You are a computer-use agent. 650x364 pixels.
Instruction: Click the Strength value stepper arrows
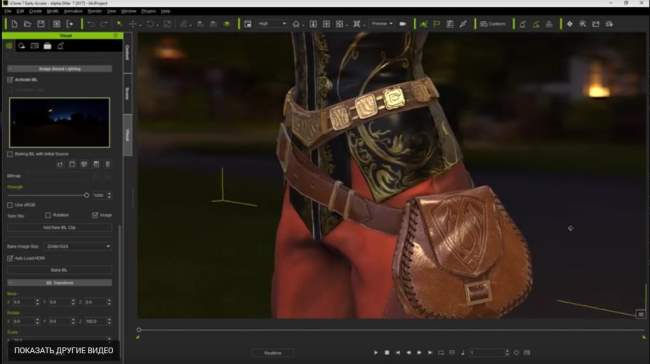point(109,195)
